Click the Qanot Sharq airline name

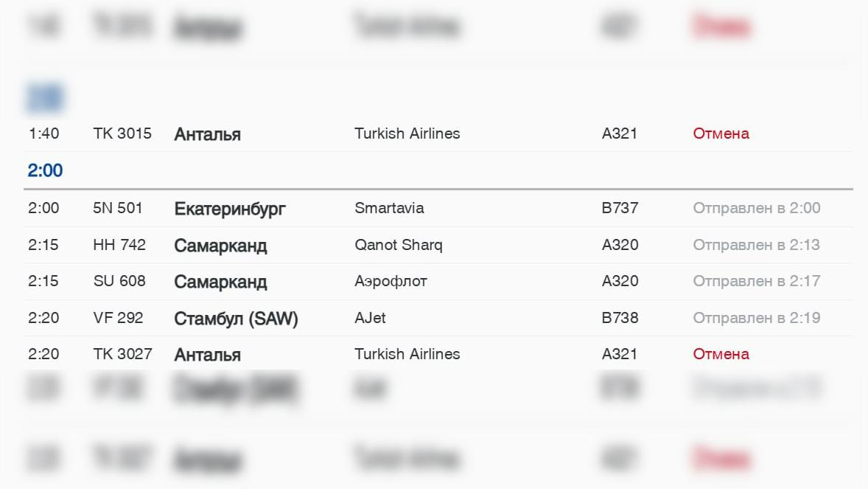pyautogui.click(x=398, y=245)
